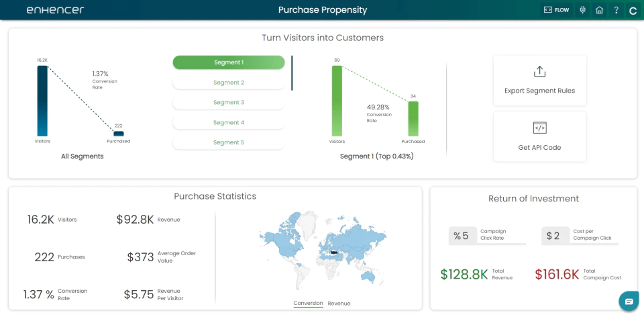Select Segment 2 in the list
The image size is (644, 317).
(x=229, y=83)
